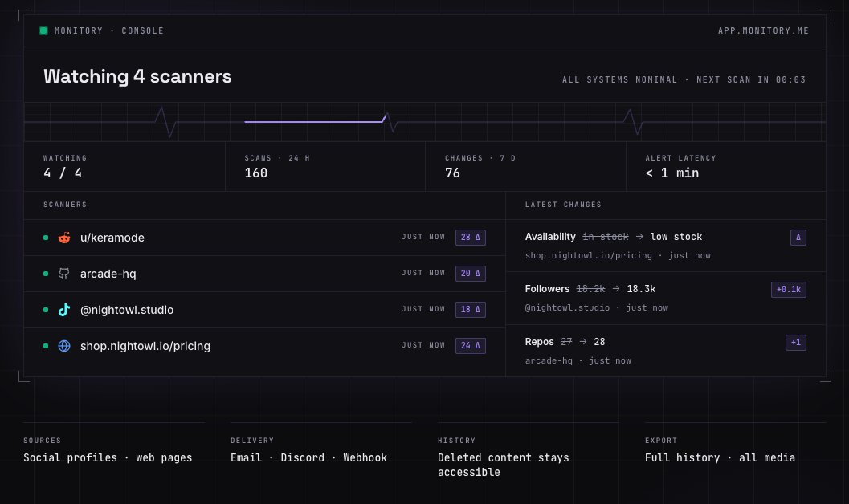
Task: Click 'Full history · all media' export text
Action: click(720, 458)
